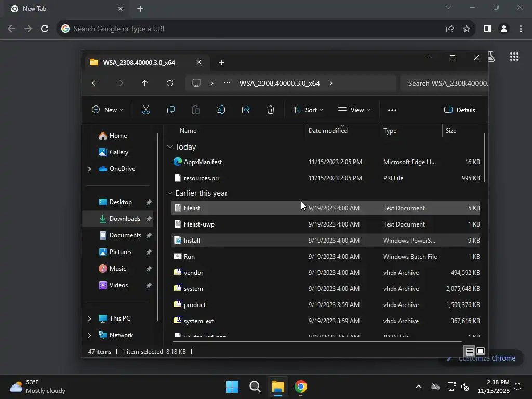The image size is (532, 399).
Task: Select Music in the navigation pane
Action: click(118, 269)
